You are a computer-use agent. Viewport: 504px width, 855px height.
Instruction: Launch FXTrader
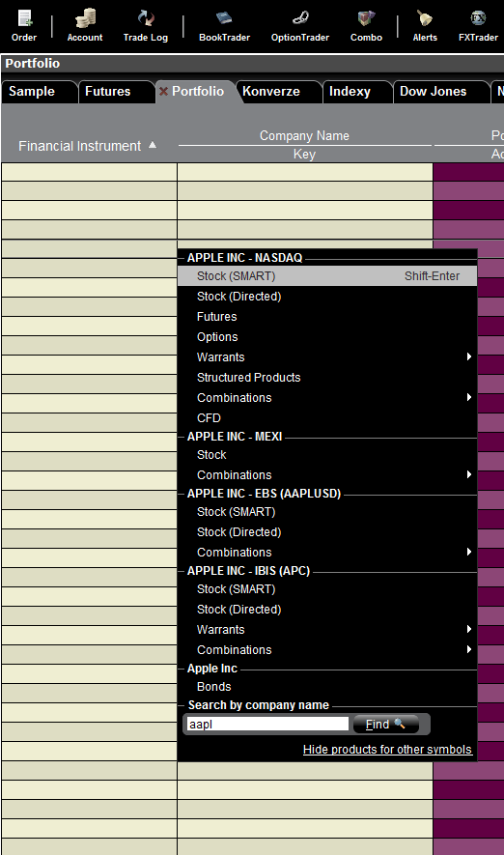(x=478, y=26)
